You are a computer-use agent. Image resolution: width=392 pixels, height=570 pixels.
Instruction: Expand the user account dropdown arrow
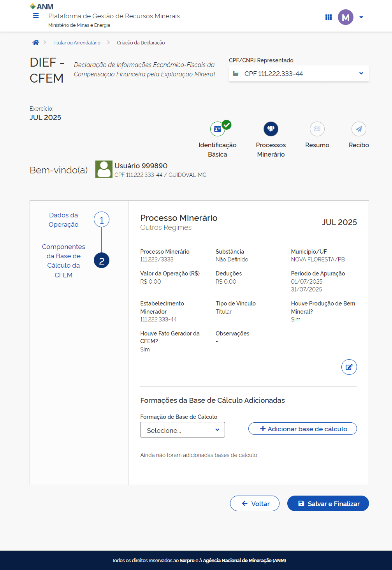pyautogui.click(x=361, y=17)
